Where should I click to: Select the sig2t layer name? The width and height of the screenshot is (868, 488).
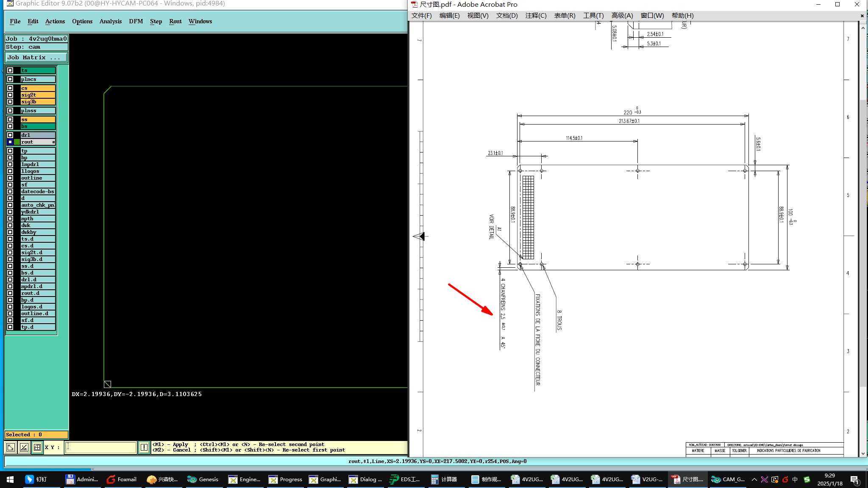38,95
